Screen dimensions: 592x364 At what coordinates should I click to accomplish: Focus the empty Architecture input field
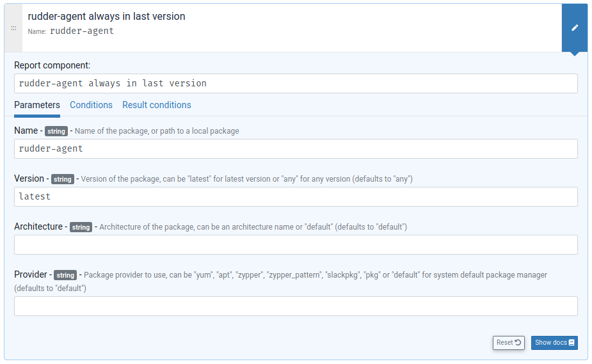pos(296,244)
